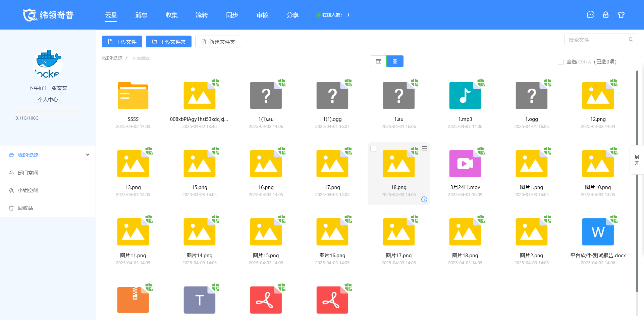Image resolution: width=644 pixels, height=320 pixels.
Task: Expand the 展开 side panel
Action: pyautogui.click(x=637, y=160)
